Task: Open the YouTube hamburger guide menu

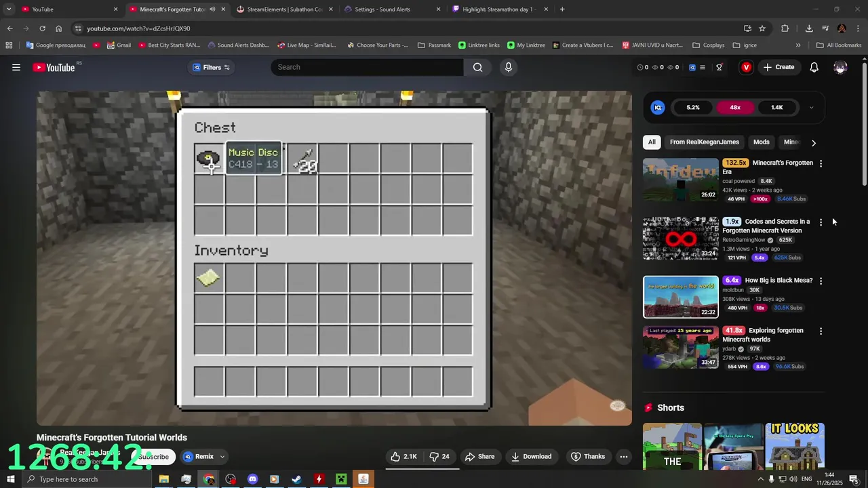Action: click(x=16, y=67)
